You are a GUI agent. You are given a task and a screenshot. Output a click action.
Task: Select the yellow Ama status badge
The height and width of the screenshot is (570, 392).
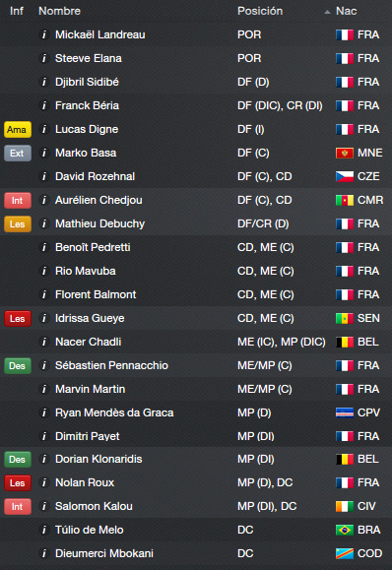point(18,129)
